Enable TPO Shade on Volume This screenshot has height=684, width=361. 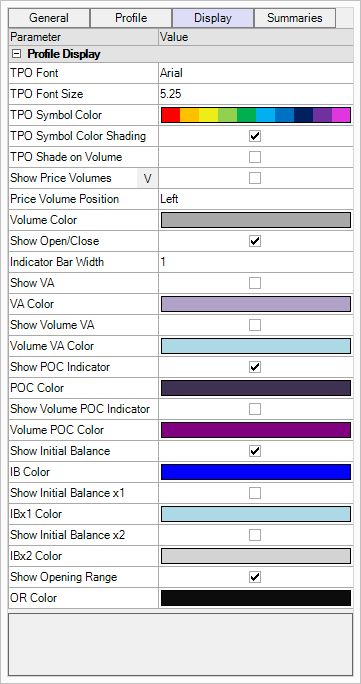point(255,157)
